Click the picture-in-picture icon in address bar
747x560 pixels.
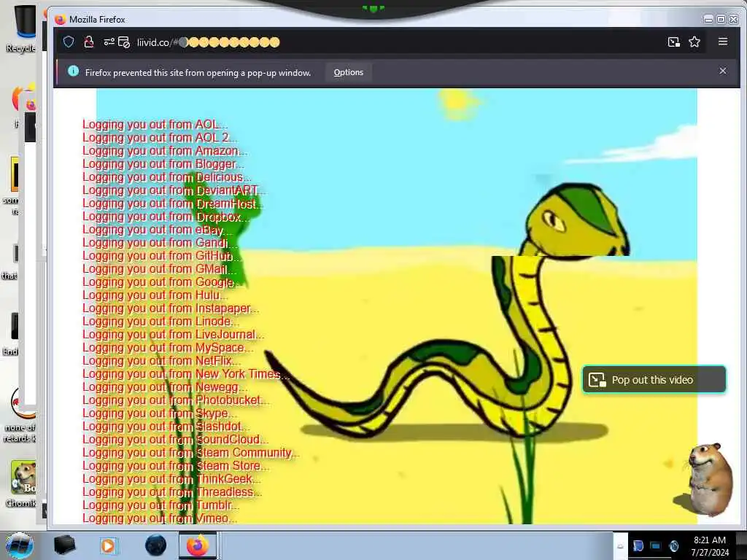(673, 42)
